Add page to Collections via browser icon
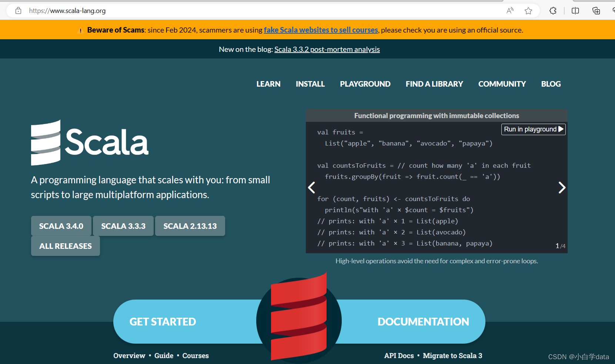This screenshot has width=615, height=364. pyautogui.click(x=596, y=11)
